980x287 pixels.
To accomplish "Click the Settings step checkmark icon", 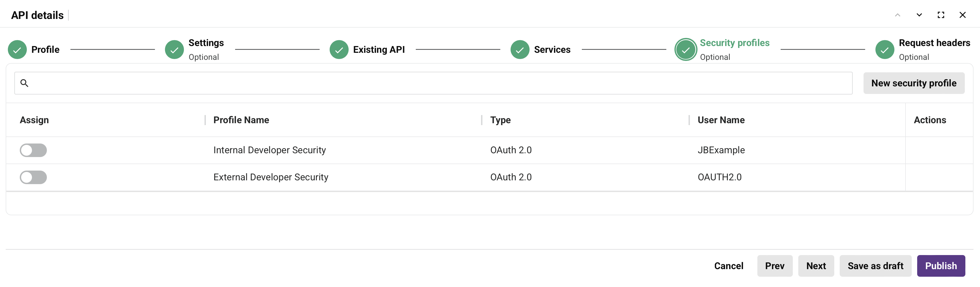I will tap(174, 49).
